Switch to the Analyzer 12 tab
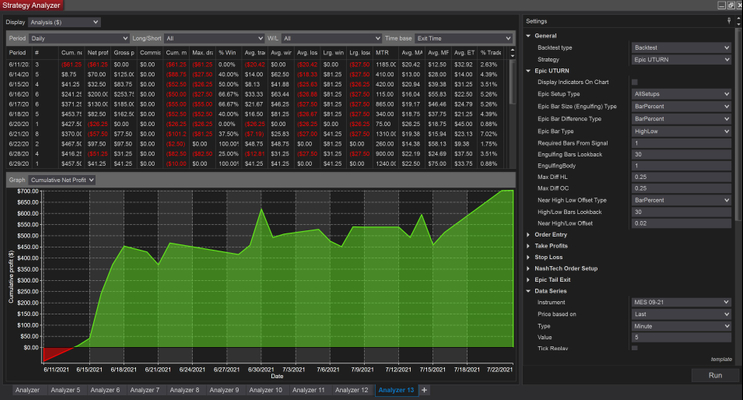Image resolution: width=743 pixels, height=400 pixels. (x=350, y=390)
